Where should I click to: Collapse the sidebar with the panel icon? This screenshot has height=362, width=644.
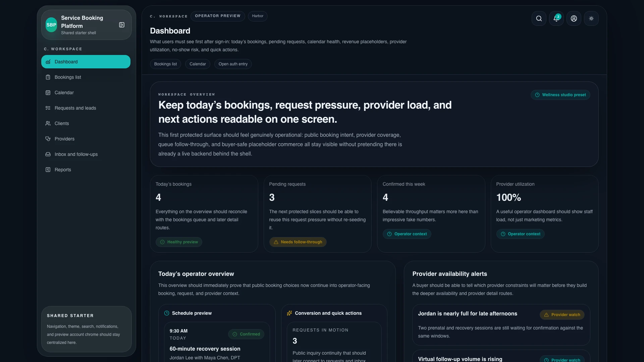(122, 25)
